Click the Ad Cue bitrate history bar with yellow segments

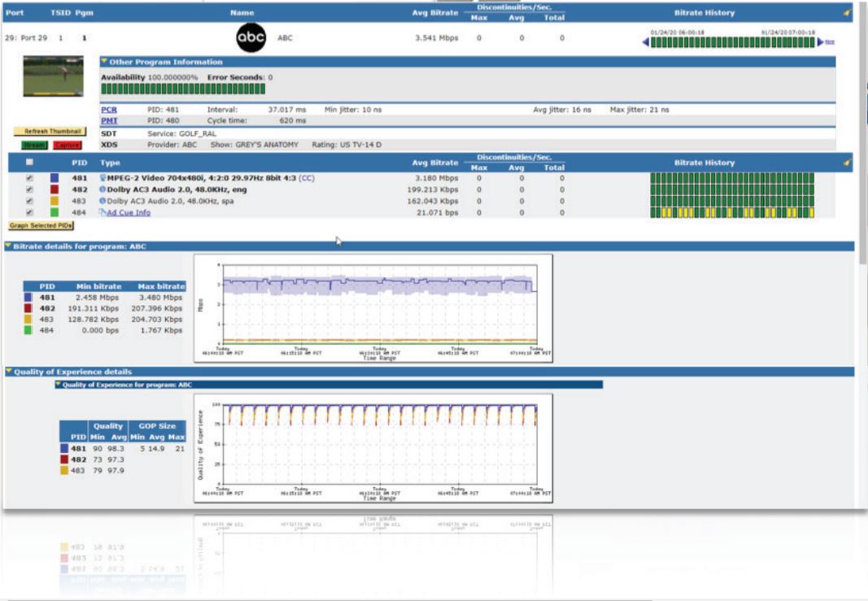click(x=732, y=212)
